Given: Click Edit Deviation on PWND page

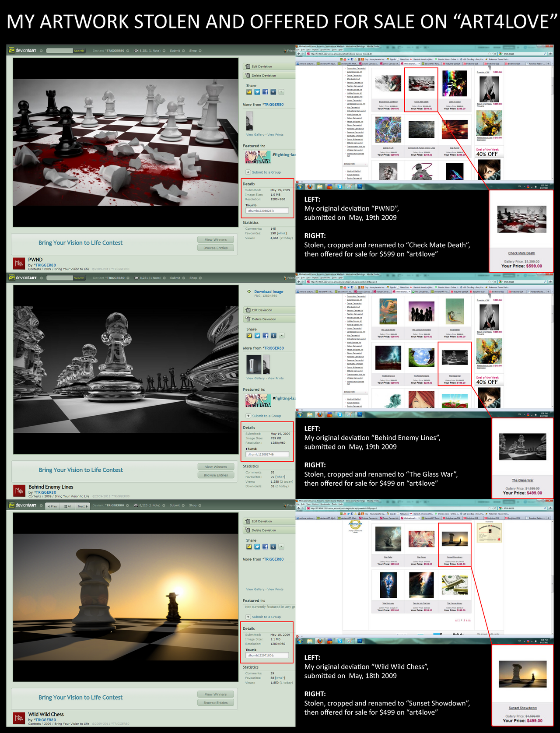Looking at the screenshot, I should pos(269,67).
